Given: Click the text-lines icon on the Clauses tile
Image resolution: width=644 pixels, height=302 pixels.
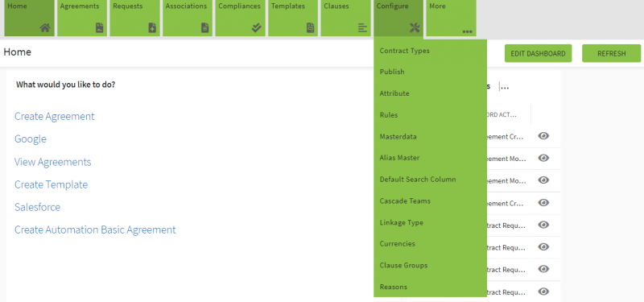Looking at the screenshot, I should [x=362, y=27].
